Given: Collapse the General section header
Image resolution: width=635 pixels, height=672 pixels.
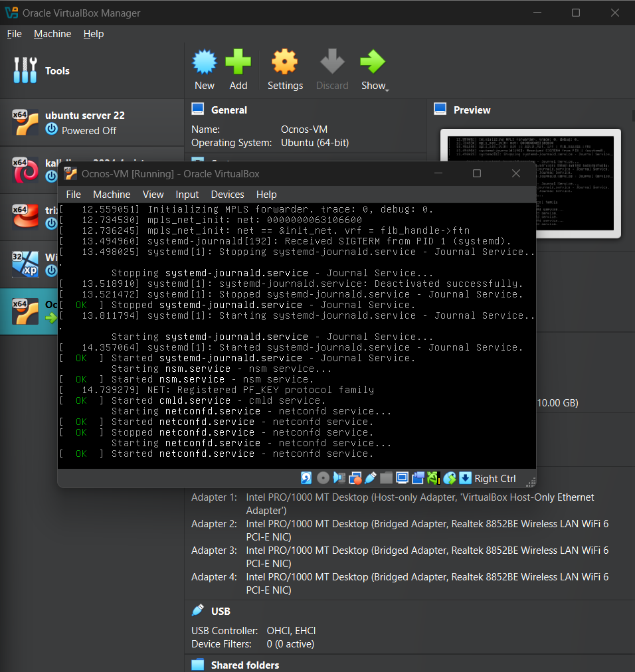Looking at the screenshot, I should click(x=228, y=110).
